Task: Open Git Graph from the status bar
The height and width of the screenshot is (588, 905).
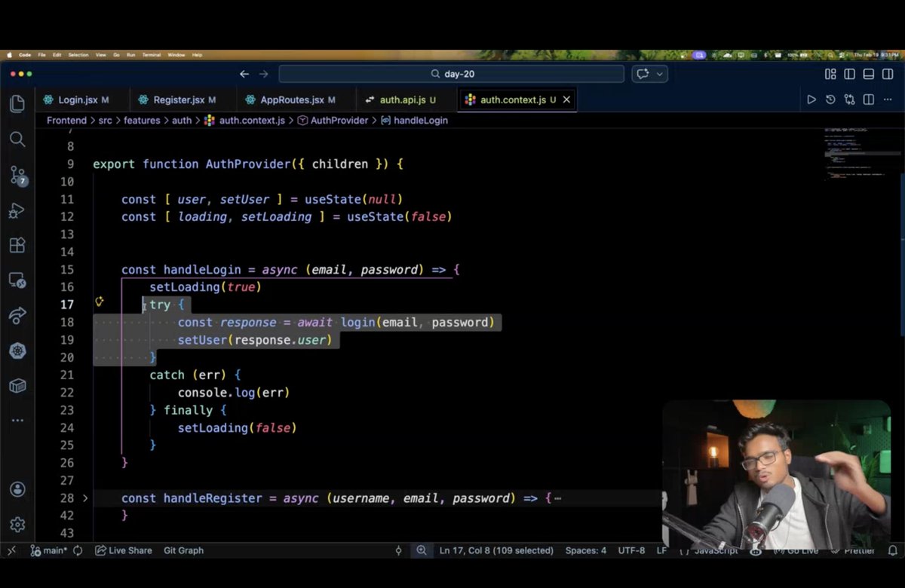Action: (184, 551)
